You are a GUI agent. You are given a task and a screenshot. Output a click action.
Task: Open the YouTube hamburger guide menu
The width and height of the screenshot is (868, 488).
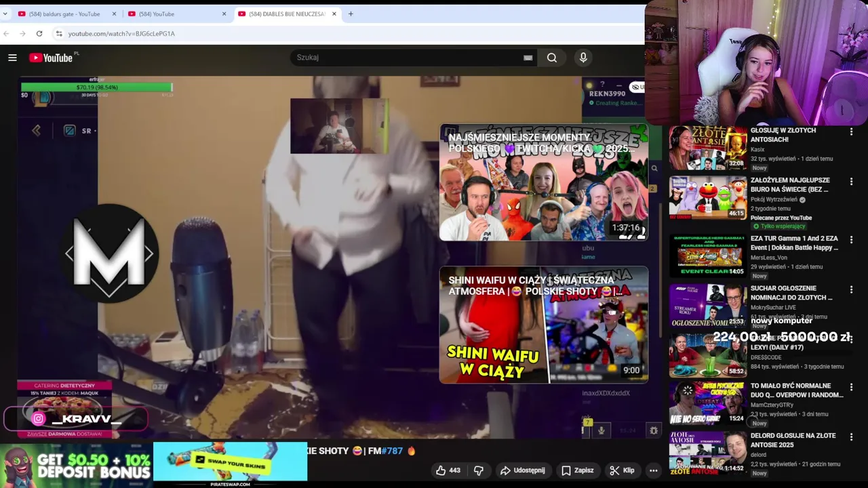point(12,58)
